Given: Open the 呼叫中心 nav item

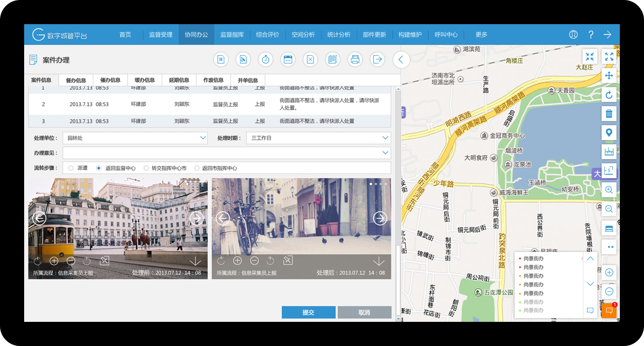Looking at the screenshot, I should click(x=446, y=35).
